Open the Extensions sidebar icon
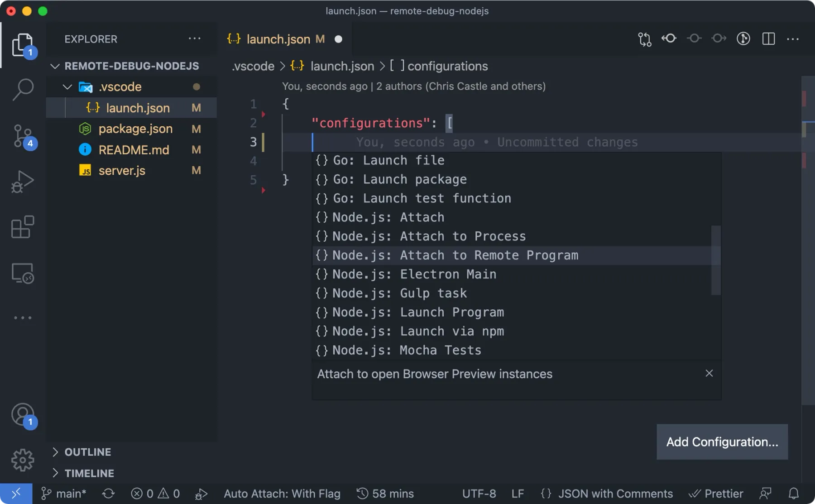815x504 pixels. tap(23, 227)
